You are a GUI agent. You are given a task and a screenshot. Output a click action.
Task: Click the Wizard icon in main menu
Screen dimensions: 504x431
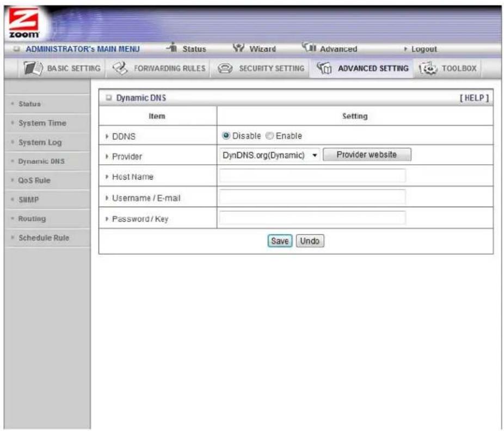click(x=238, y=48)
